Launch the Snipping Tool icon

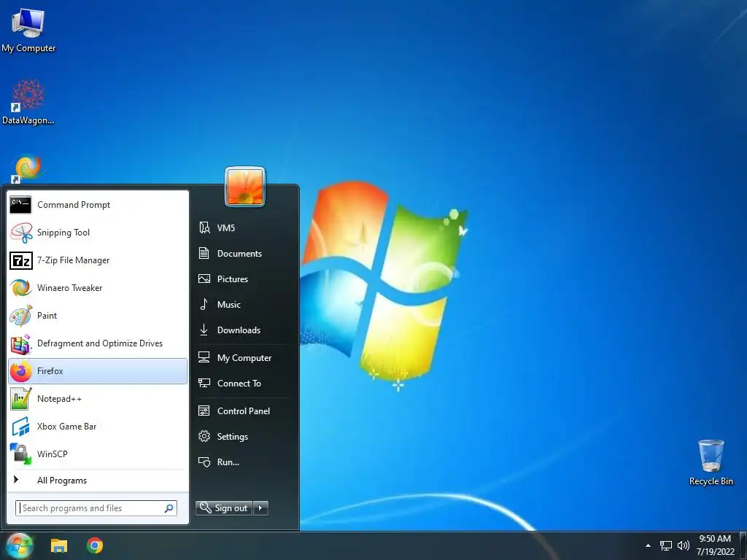point(21,233)
